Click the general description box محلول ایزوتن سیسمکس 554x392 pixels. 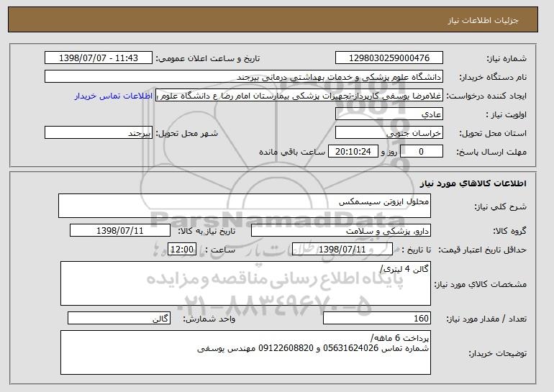point(245,206)
